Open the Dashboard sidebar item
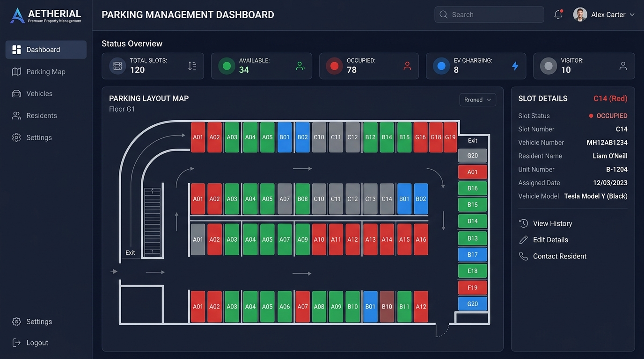Image resolution: width=644 pixels, height=359 pixels. tap(46, 50)
